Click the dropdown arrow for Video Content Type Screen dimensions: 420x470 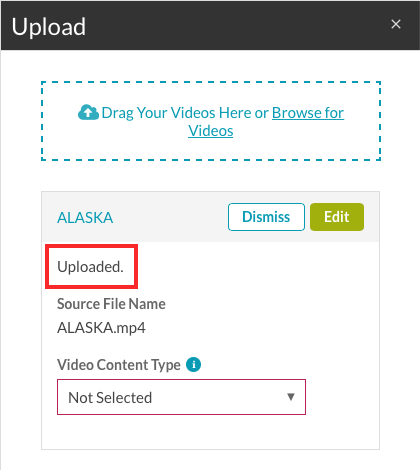(291, 397)
